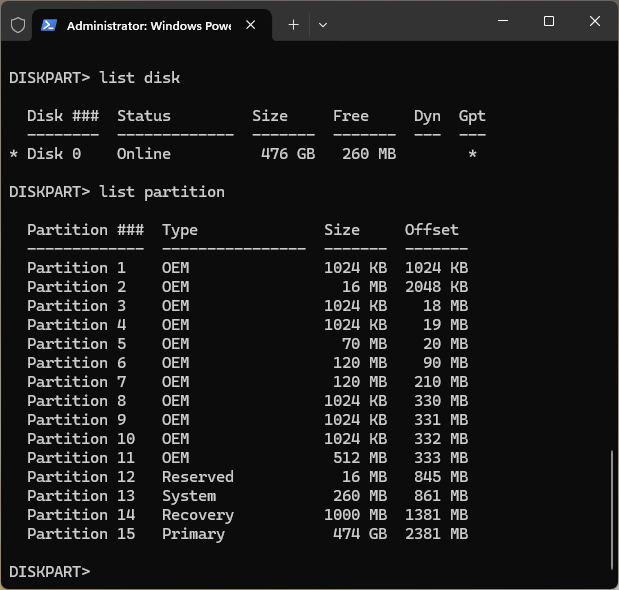Open the new tab profile dropdown
This screenshot has height=590, width=619.
323,25
